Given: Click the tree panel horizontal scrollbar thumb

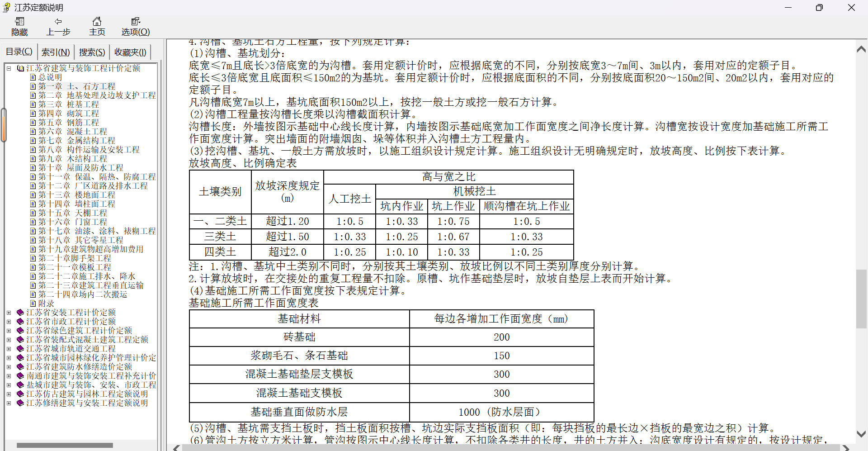Looking at the screenshot, I should [x=65, y=446].
